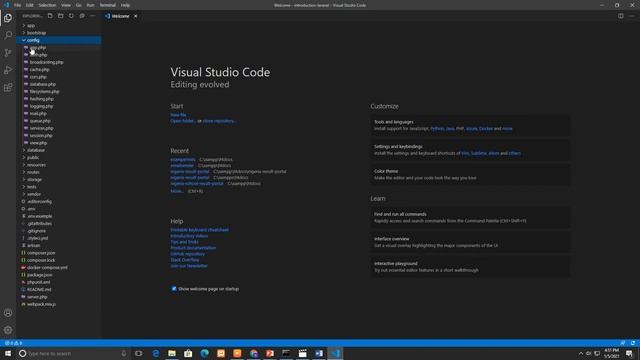Viewport: 640px width, 360px height.
Task: Open the Explorer more actions ellipsis
Action: 93,16
